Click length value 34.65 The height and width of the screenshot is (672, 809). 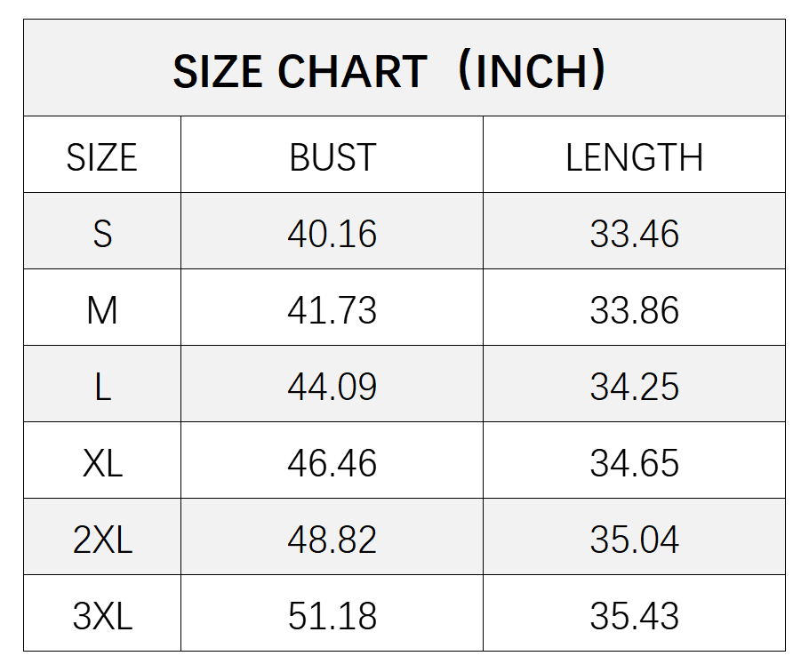pyautogui.click(x=634, y=463)
